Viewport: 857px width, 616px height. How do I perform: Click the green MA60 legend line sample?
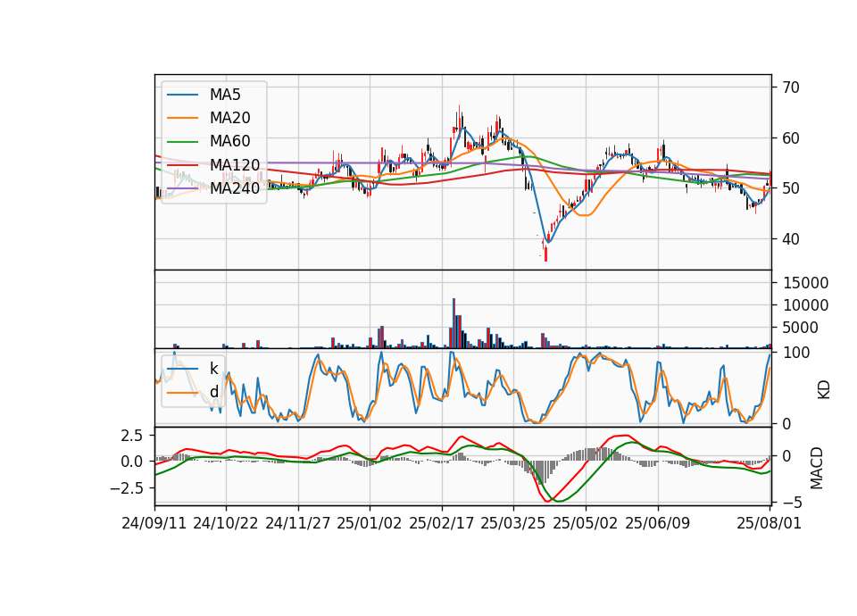(x=182, y=142)
